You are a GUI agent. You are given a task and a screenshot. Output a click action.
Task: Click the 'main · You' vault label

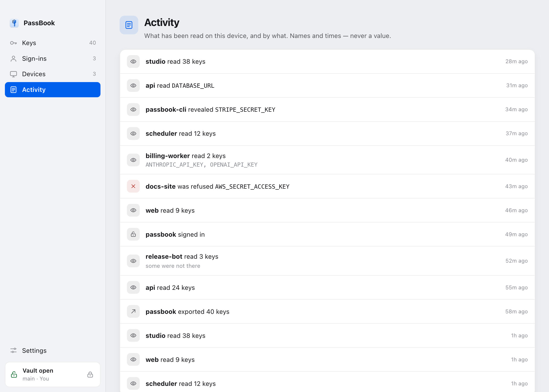tap(36, 379)
